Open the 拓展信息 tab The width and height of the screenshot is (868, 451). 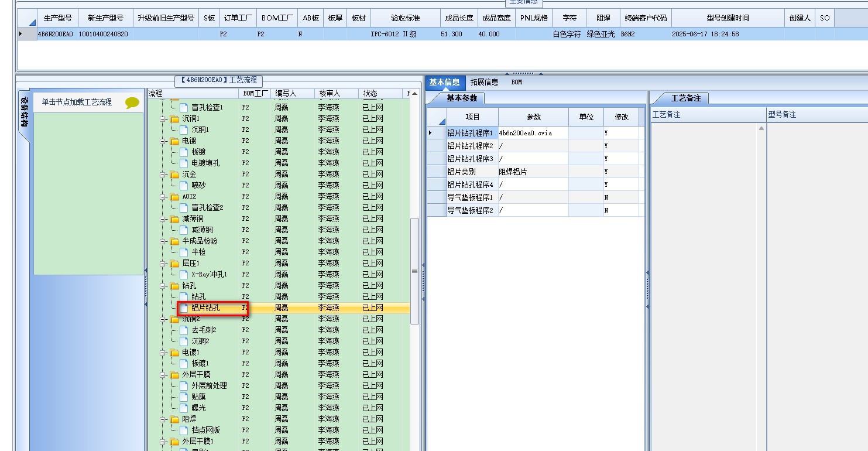[484, 82]
